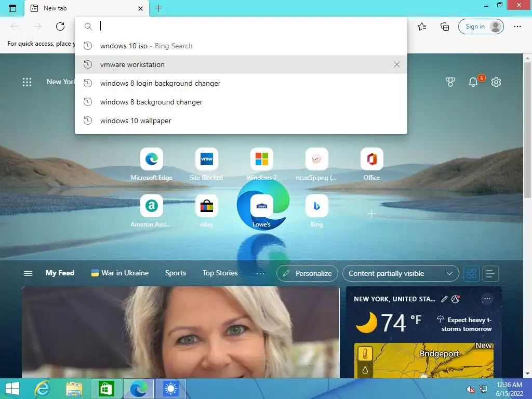Open the weather card more options

point(487,299)
